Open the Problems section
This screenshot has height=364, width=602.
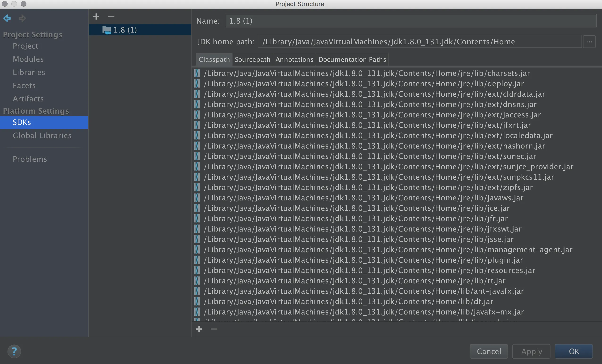coord(30,159)
